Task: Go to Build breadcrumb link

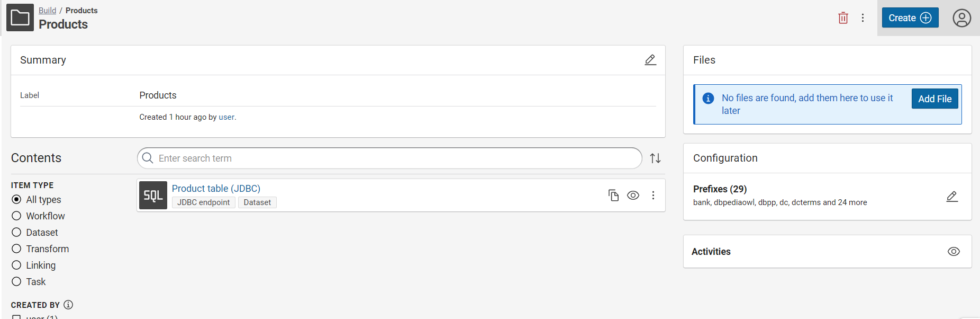Action: 47,11
